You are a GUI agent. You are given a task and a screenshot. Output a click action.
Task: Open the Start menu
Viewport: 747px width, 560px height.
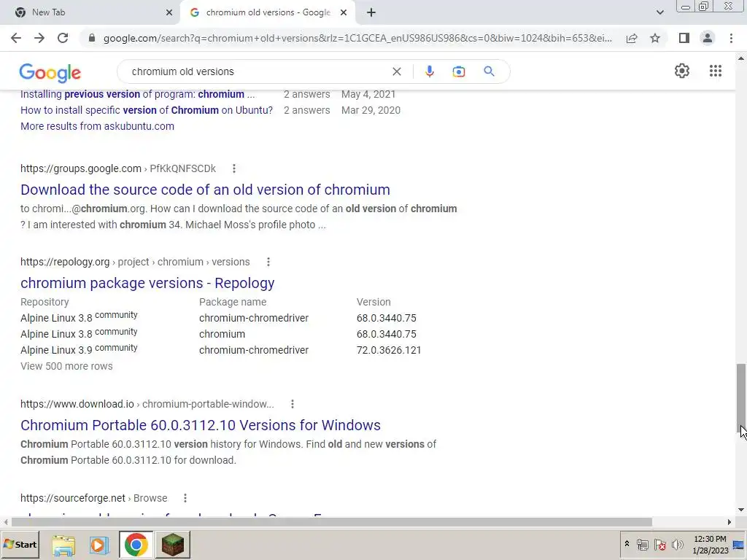[20, 545]
